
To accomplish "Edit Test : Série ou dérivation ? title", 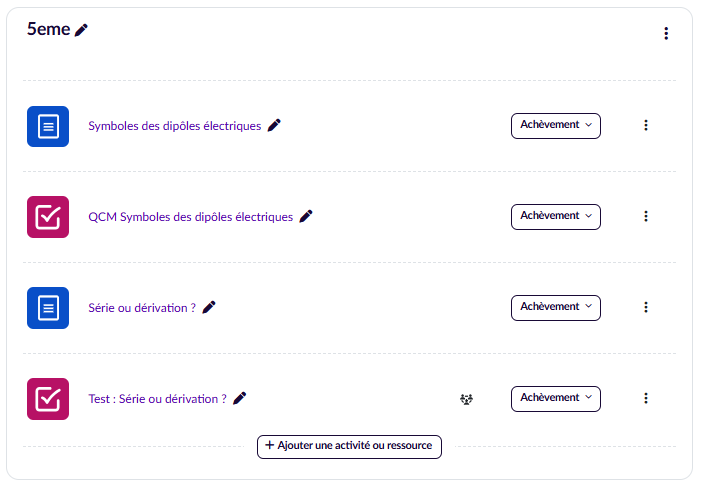I will coord(239,398).
